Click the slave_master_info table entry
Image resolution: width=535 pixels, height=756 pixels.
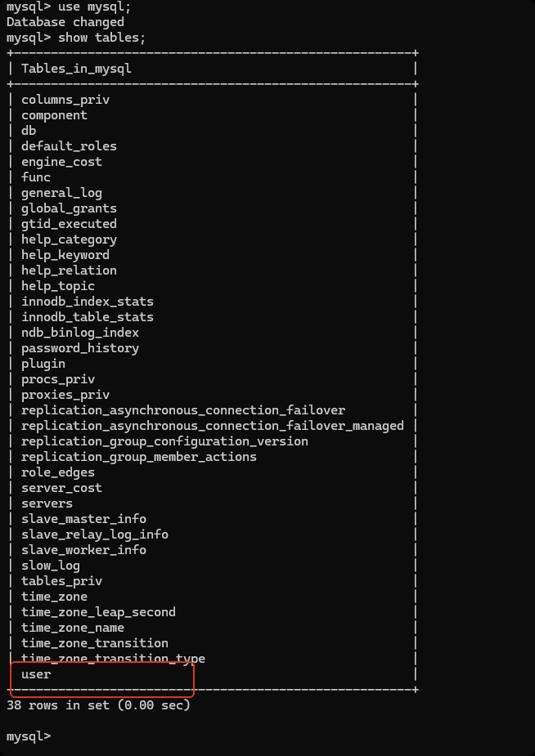(83, 519)
